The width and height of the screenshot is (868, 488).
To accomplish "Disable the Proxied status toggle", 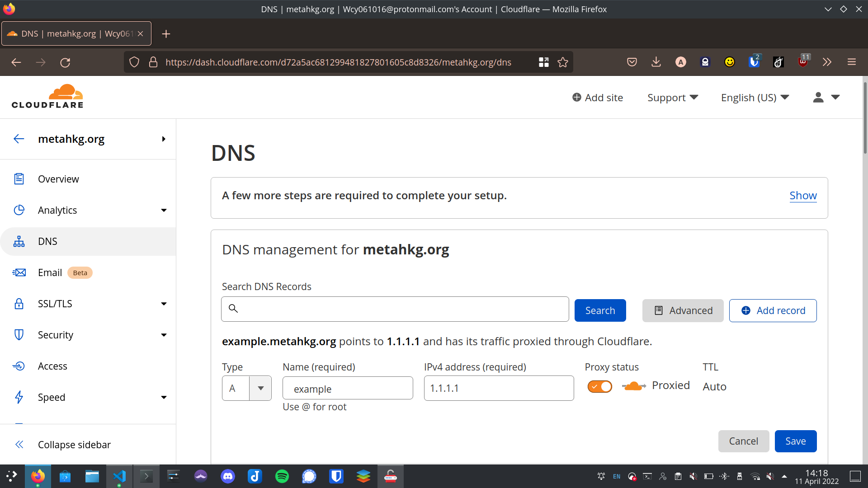I will coord(599,386).
